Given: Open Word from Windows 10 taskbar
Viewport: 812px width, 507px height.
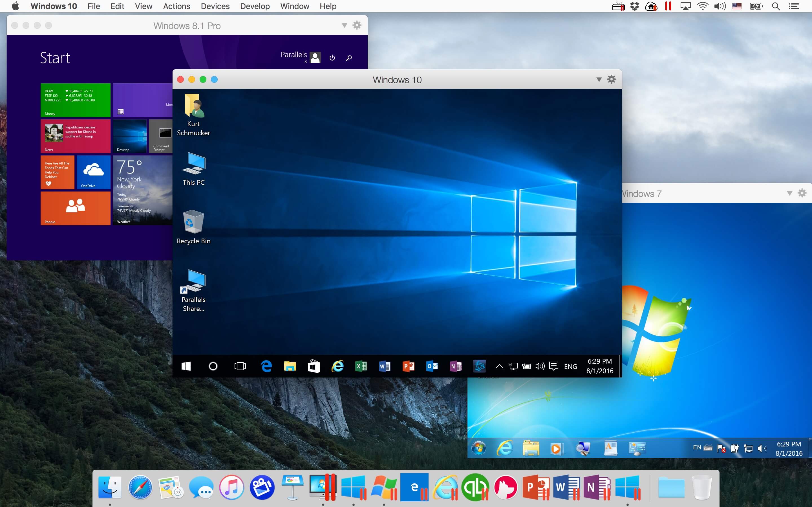Looking at the screenshot, I should [383, 366].
